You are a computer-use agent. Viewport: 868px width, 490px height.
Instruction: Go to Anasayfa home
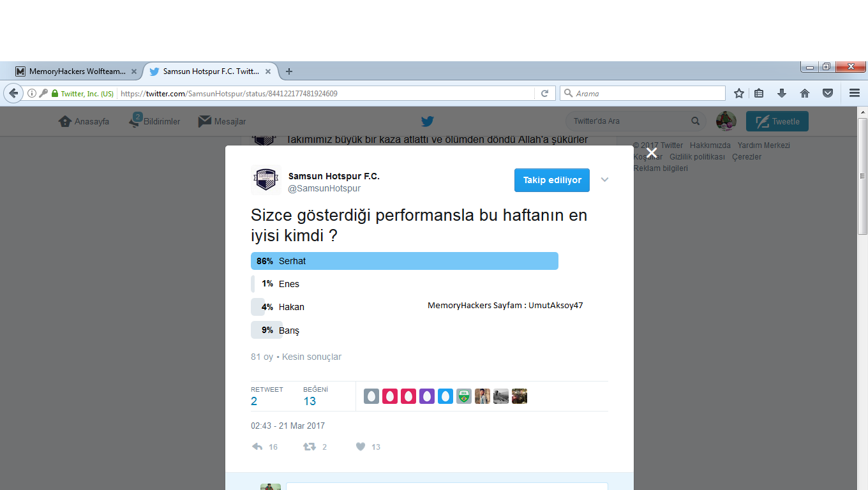[84, 121]
